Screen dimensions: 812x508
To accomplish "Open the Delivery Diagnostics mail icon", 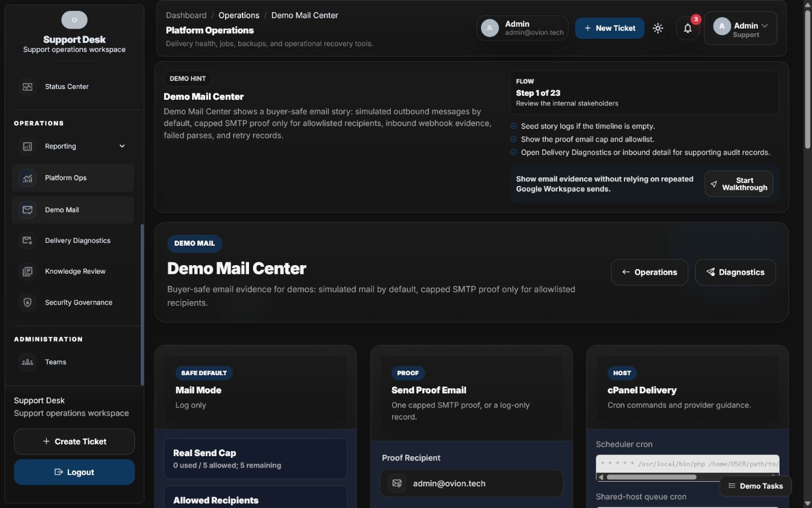I will tap(27, 241).
